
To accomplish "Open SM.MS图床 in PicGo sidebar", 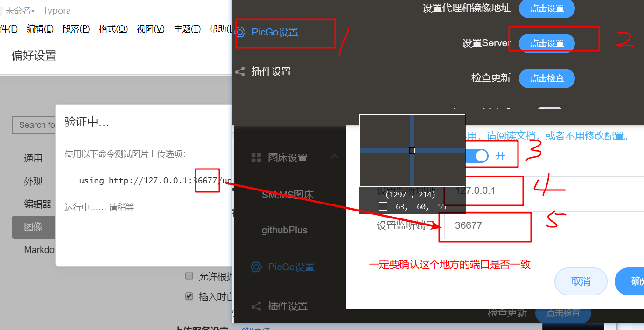I will (287, 195).
